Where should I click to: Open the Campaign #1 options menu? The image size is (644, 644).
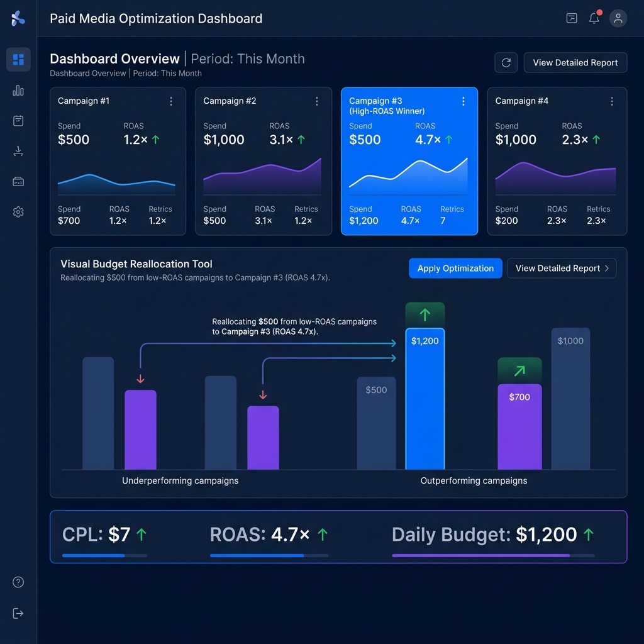coord(171,101)
